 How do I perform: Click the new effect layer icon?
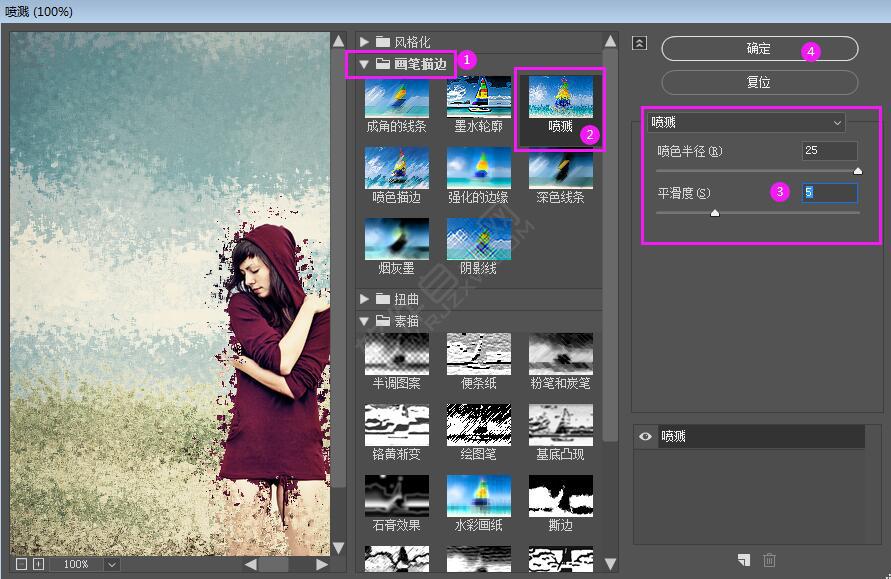[744, 561]
